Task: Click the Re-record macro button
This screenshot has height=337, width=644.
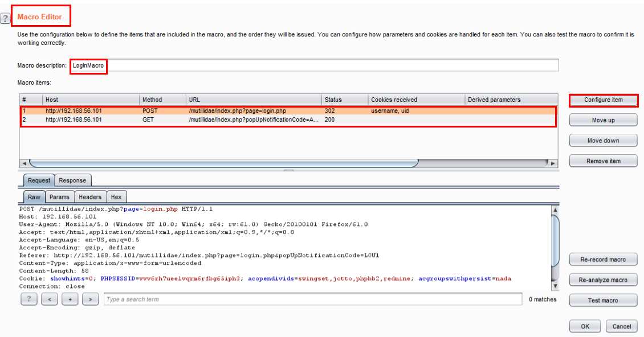Action: click(x=604, y=260)
